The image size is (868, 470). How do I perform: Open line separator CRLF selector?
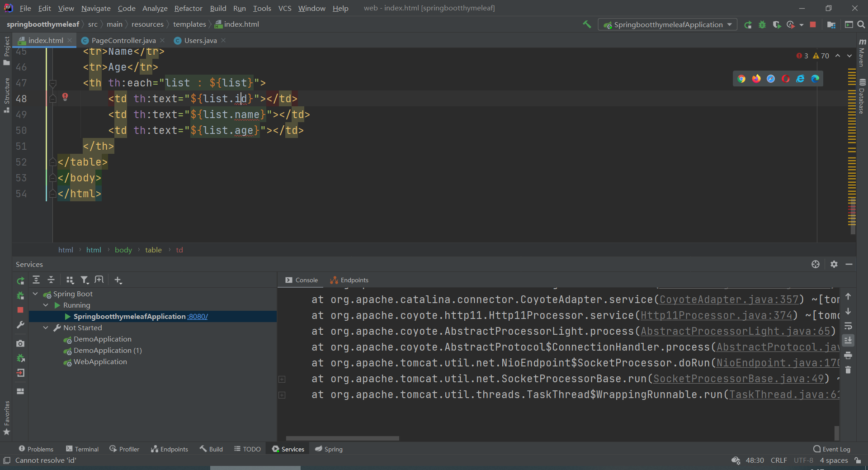[x=778, y=461]
